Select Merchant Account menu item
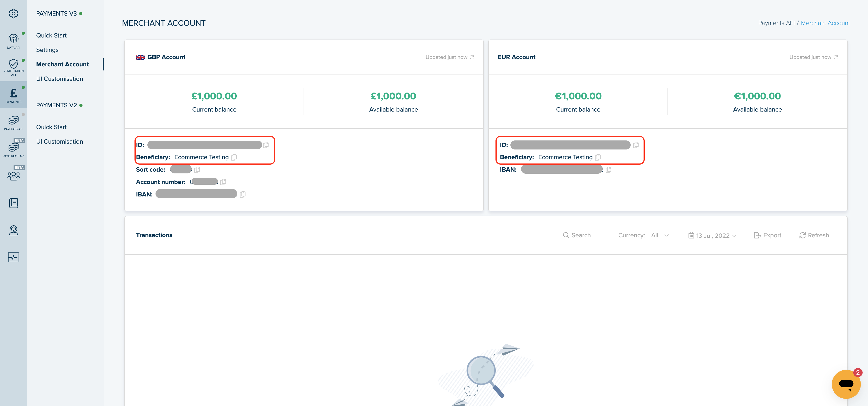 62,64
